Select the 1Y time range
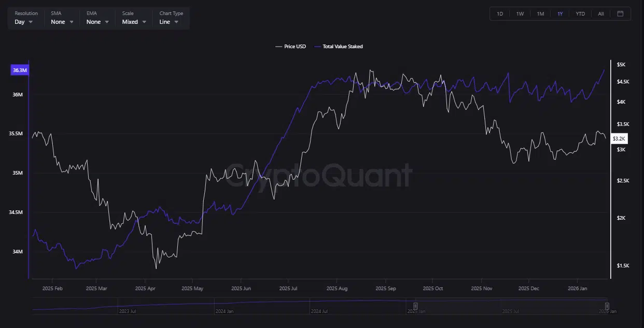This screenshot has width=644, height=328. [560, 13]
